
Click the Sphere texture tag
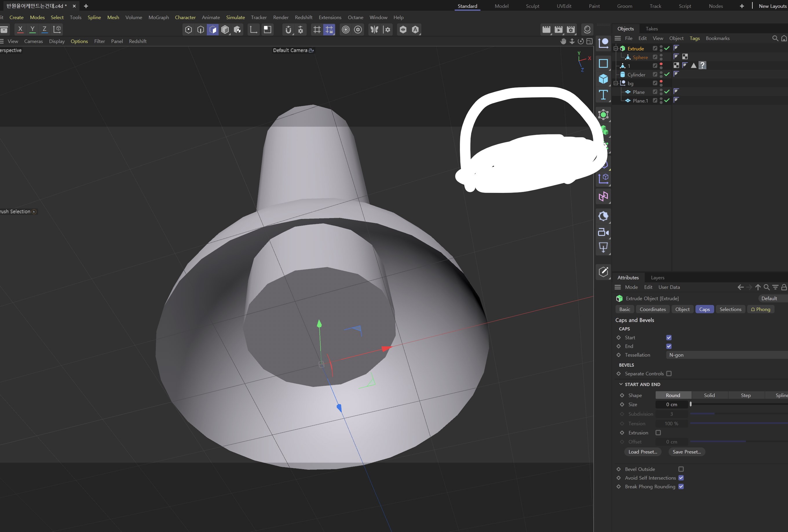tap(685, 57)
